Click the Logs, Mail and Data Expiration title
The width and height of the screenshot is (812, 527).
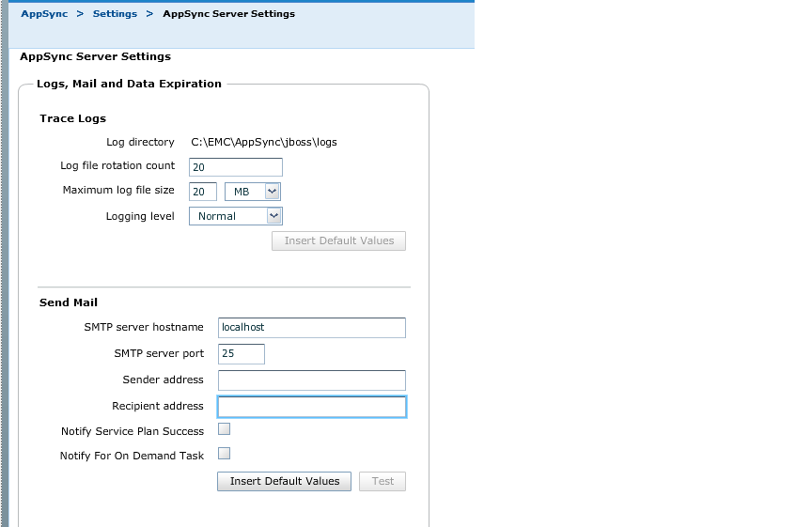129,85
